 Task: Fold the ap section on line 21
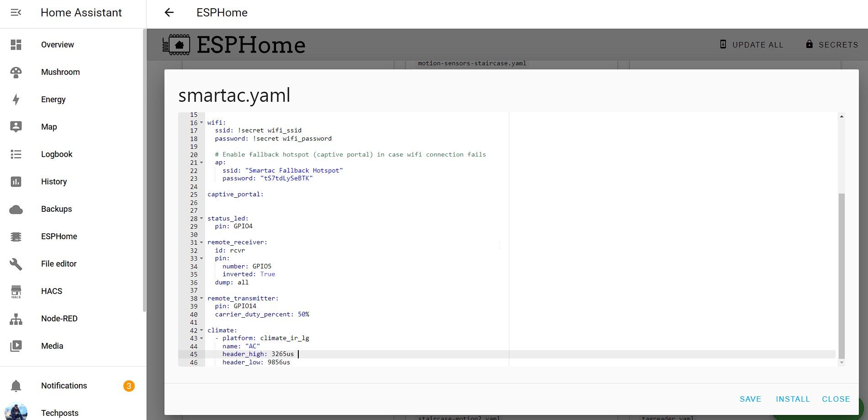coord(201,163)
